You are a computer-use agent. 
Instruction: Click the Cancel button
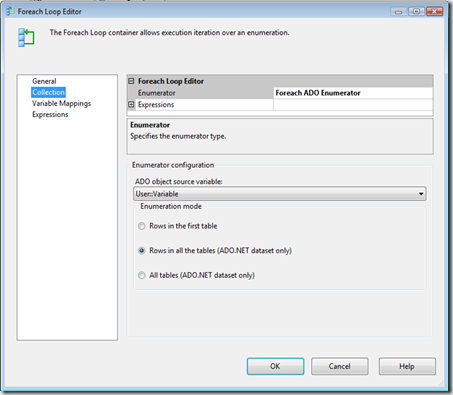coord(340,366)
